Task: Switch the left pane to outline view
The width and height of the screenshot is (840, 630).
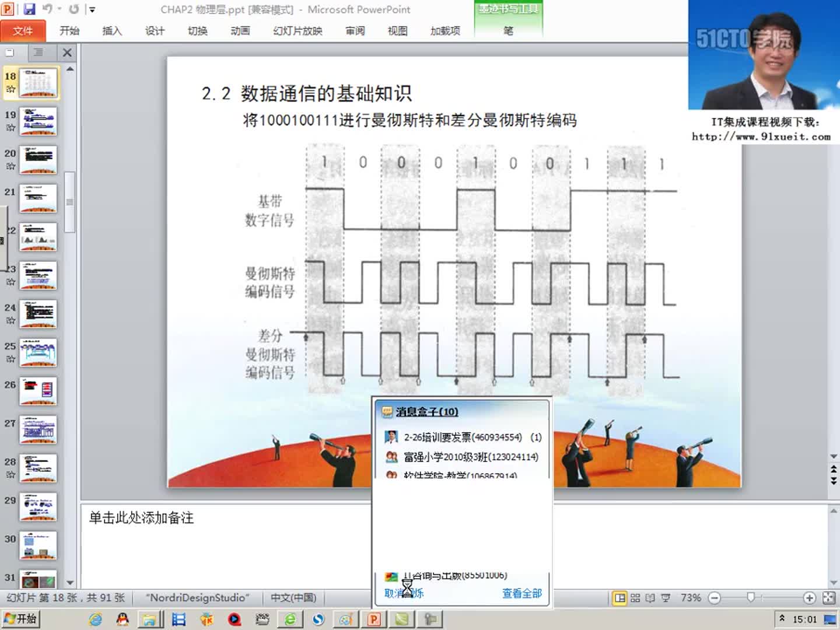Action: pos(38,52)
